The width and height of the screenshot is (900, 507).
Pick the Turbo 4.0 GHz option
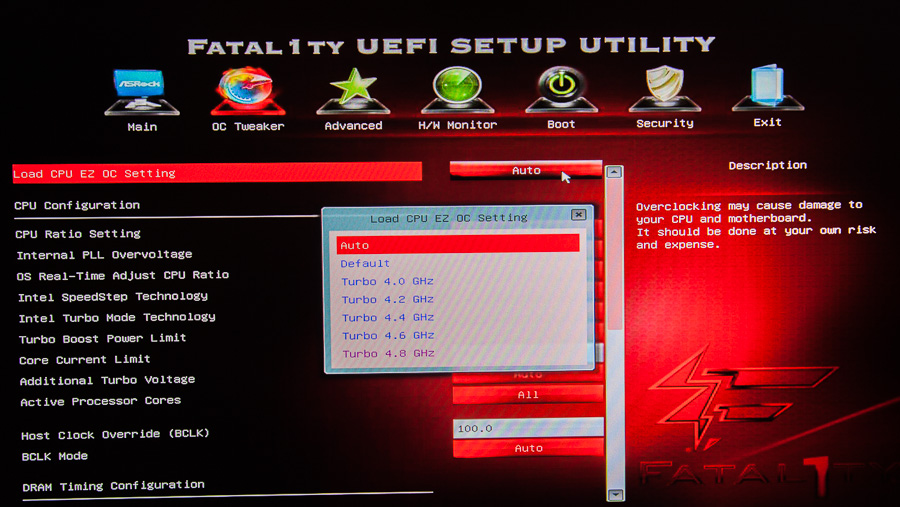[x=387, y=282]
